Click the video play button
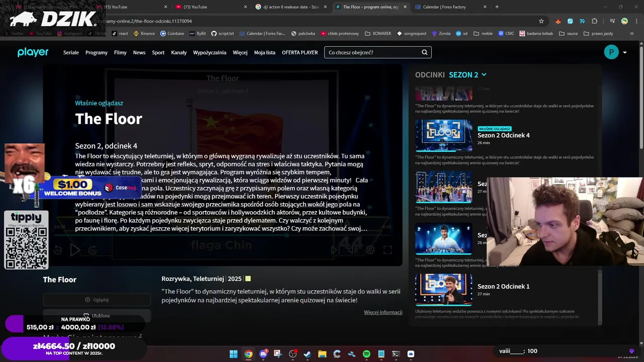The height and width of the screenshot is (362, 644). (x=75, y=250)
